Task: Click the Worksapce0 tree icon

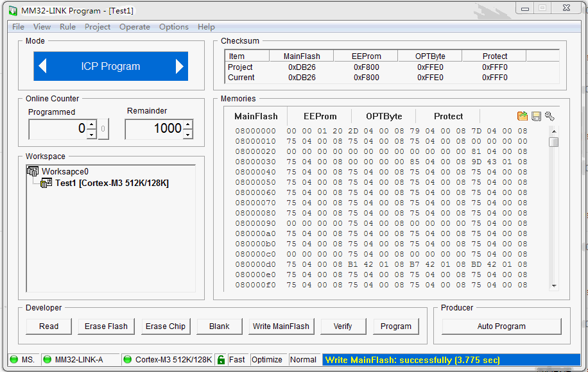Action: (33, 171)
